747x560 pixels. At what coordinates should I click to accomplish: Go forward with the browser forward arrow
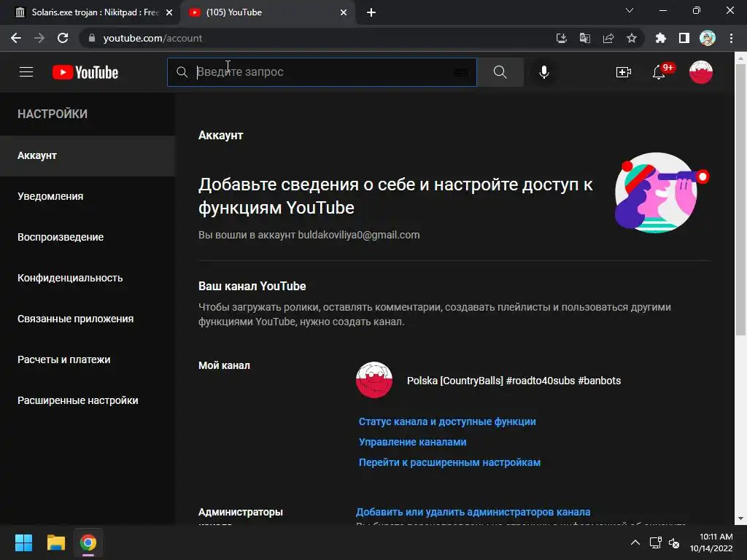(x=39, y=38)
